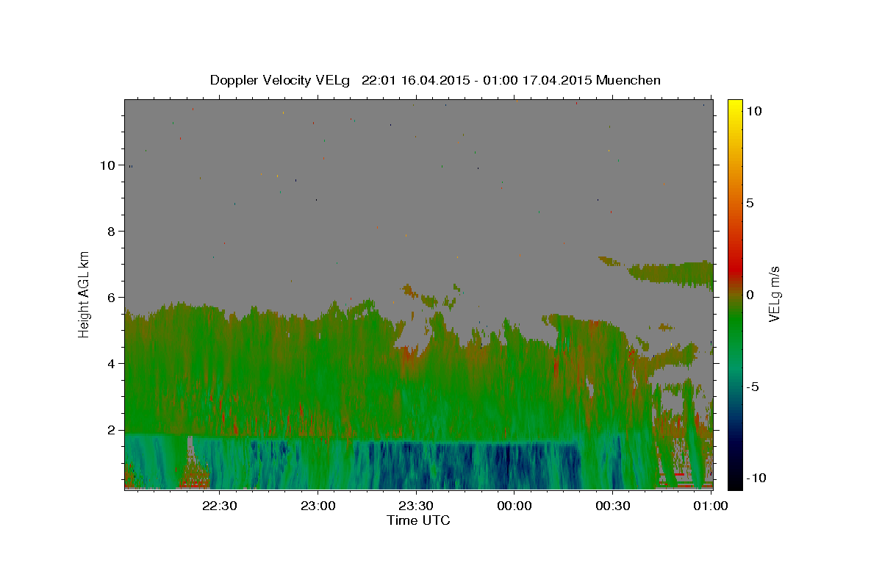
Task: Click the colorbar value 10 label
Action: (x=753, y=111)
